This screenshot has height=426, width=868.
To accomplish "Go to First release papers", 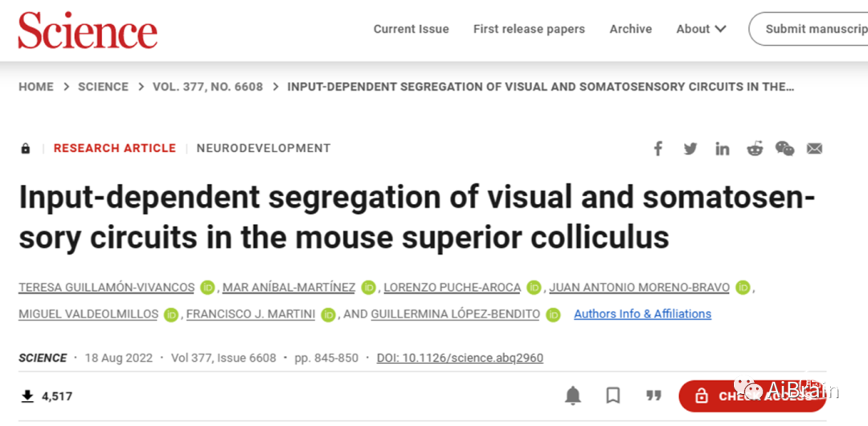I will coord(529,29).
